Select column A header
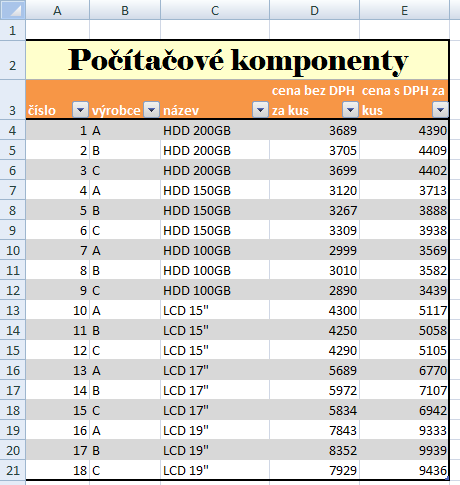Screen dimensions: 460x485 click(57, 10)
